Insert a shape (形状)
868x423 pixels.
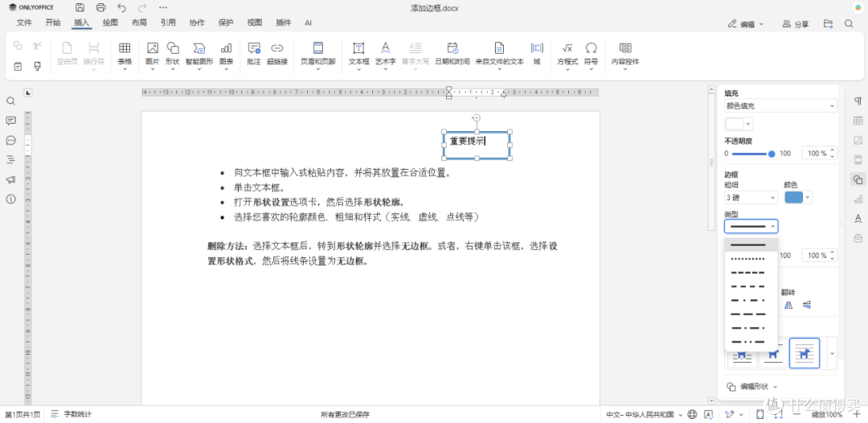pos(173,55)
